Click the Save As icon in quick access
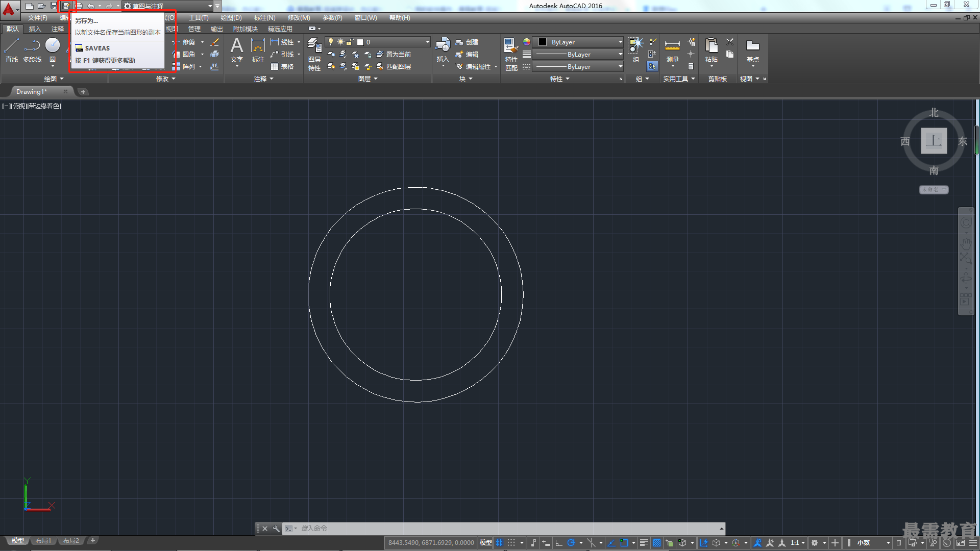The image size is (980, 551). tap(66, 6)
